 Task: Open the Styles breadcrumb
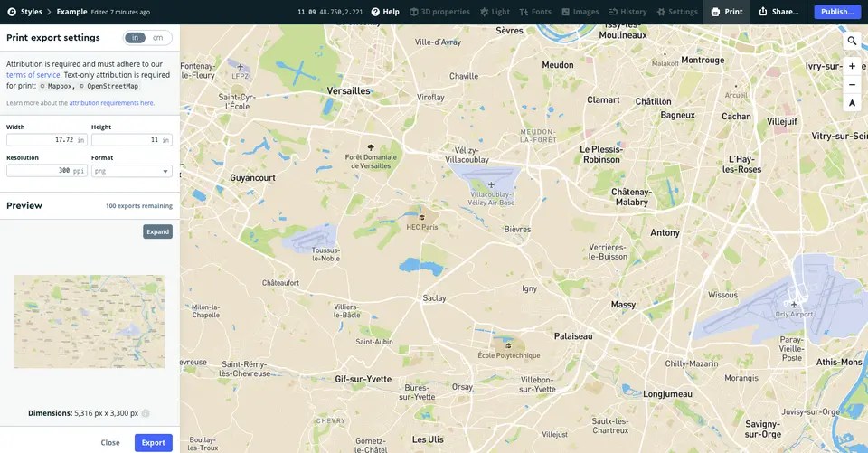[31, 12]
